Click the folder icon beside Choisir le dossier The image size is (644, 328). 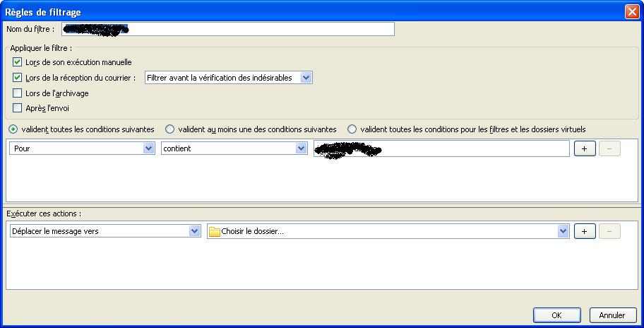pos(215,232)
